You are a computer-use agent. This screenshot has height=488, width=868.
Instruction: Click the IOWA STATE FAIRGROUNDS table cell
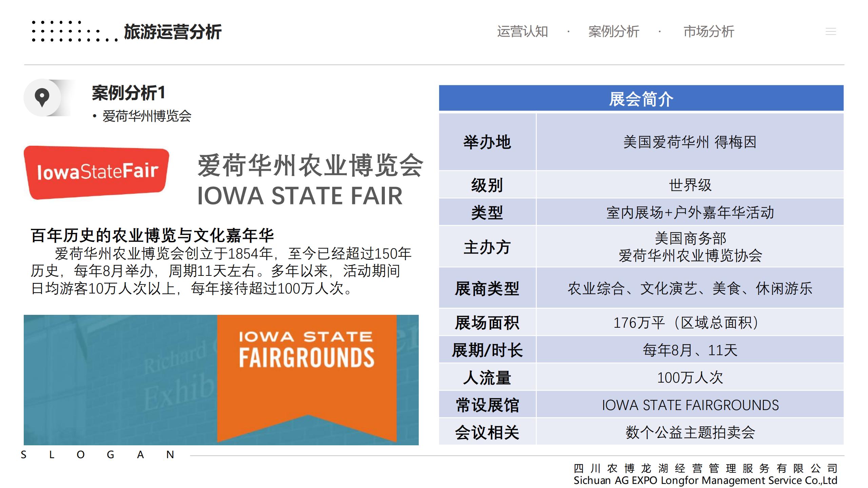click(690, 405)
